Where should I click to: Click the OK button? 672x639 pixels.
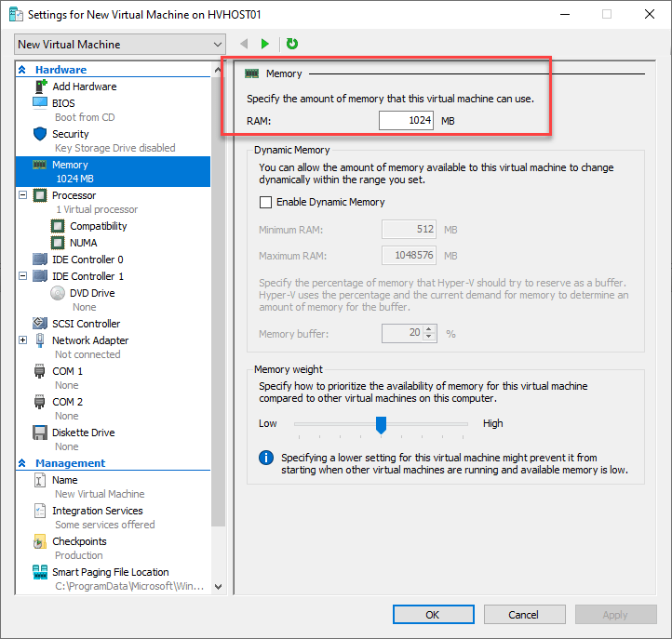(x=434, y=615)
